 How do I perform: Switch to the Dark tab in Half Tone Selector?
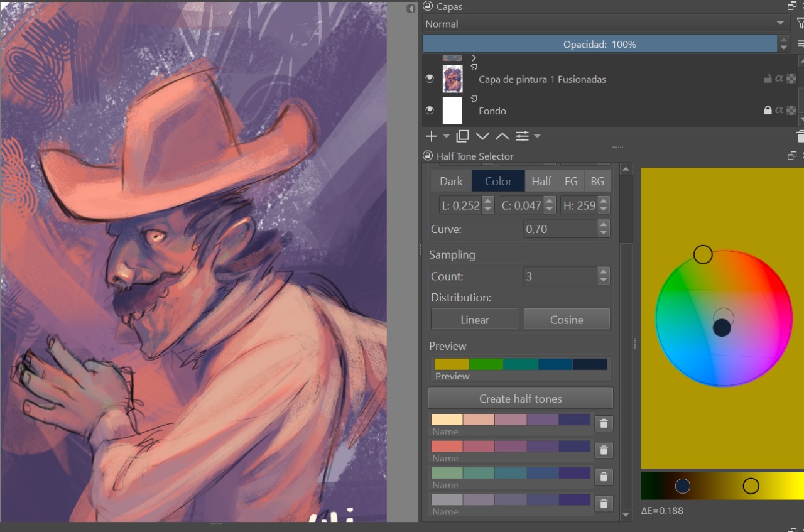[451, 181]
